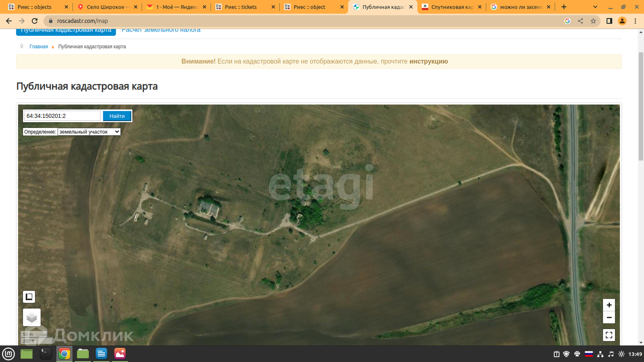644x362 pixels.
Task: Open the printer tray icon
Action: click(577, 354)
